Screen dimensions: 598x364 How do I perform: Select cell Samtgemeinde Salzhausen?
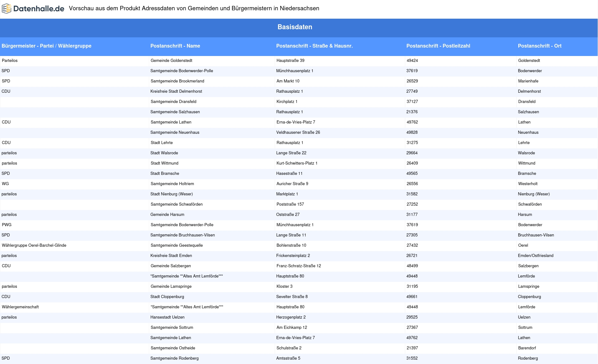175,112
